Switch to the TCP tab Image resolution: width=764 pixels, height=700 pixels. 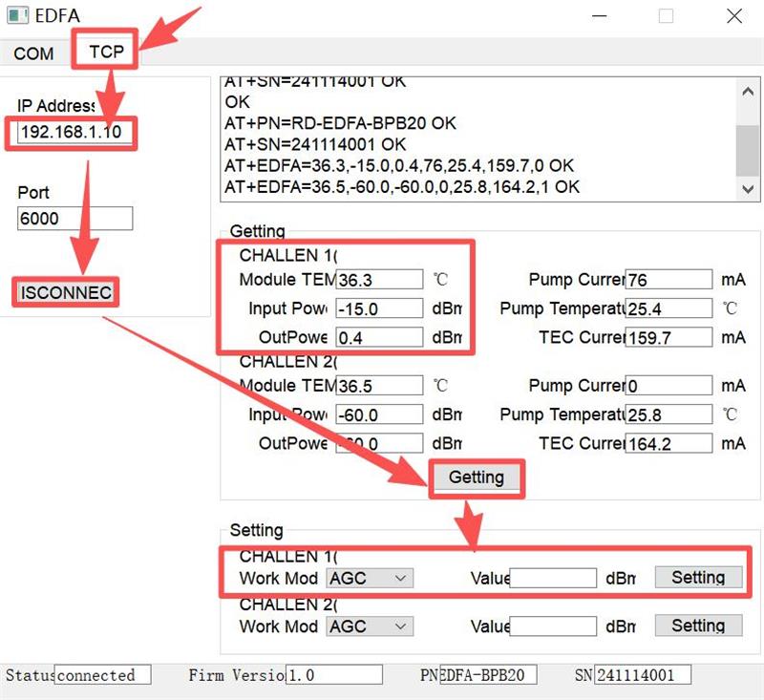[106, 52]
